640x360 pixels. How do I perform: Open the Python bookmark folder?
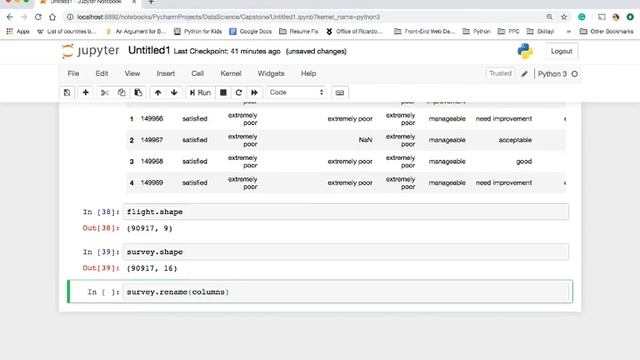[x=476, y=31]
